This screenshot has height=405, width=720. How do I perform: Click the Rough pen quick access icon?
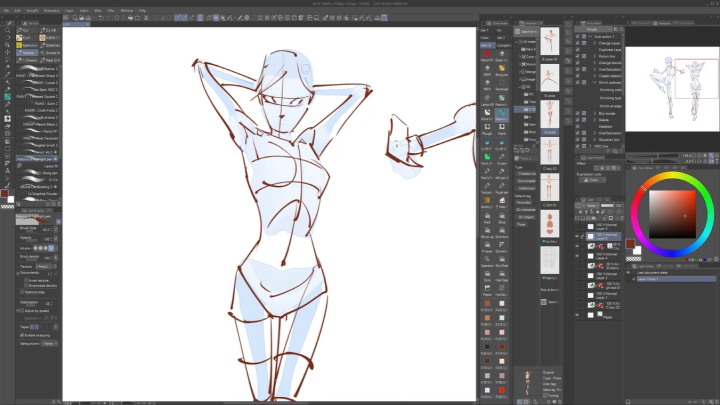[502, 188]
